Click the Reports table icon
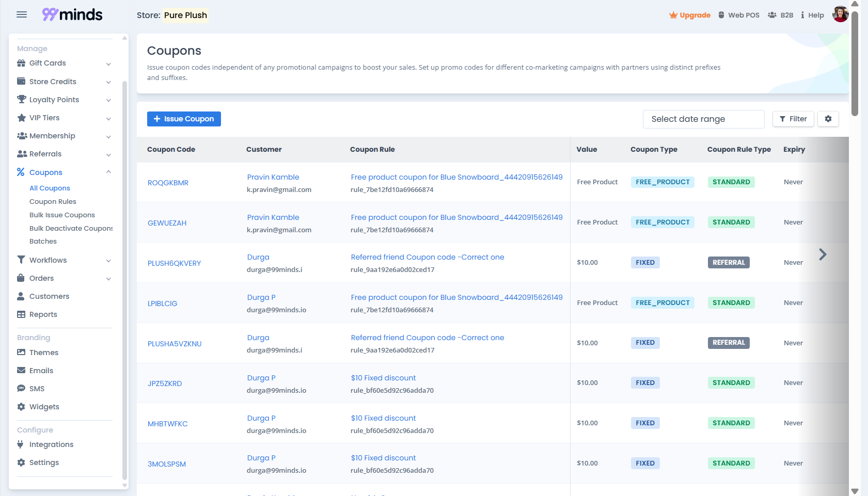This screenshot has height=496, width=868. (x=21, y=314)
